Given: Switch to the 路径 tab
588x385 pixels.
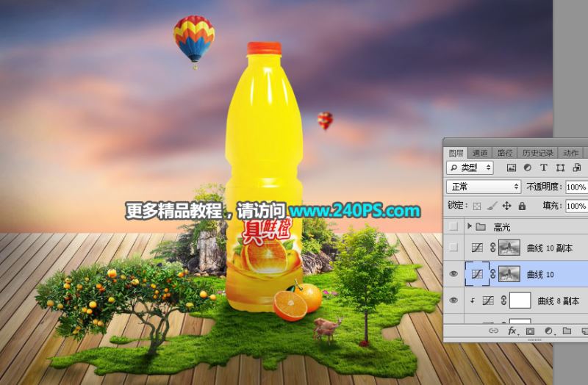Looking at the screenshot, I should [505, 153].
